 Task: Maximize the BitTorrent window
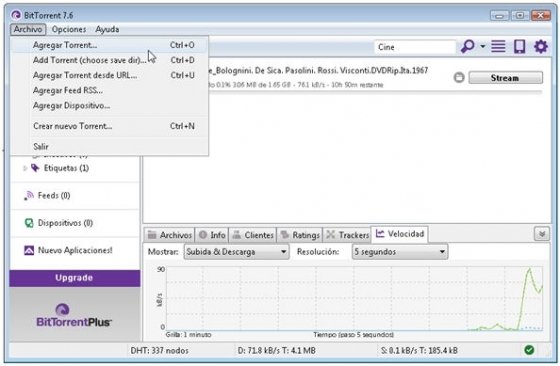pyautogui.click(x=519, y=15)
